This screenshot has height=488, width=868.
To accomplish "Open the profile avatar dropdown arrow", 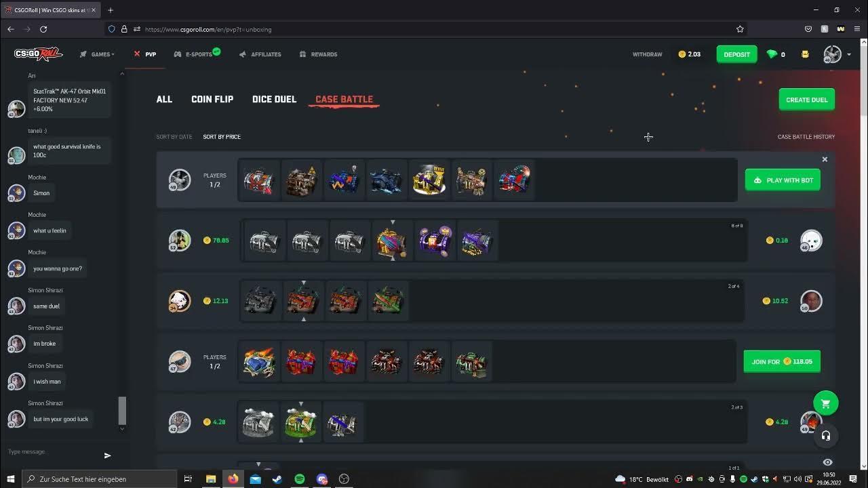I will [x=848, y=54].
